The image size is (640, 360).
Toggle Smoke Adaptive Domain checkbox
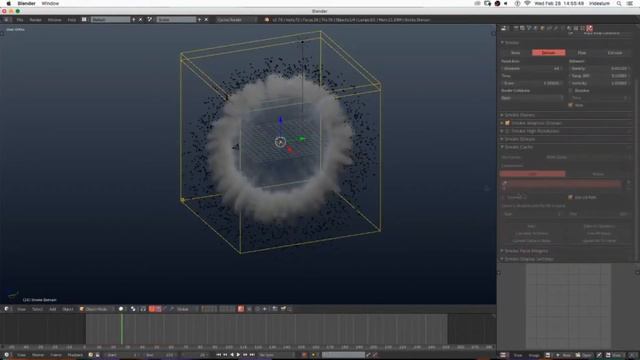[x=508, y=123]
